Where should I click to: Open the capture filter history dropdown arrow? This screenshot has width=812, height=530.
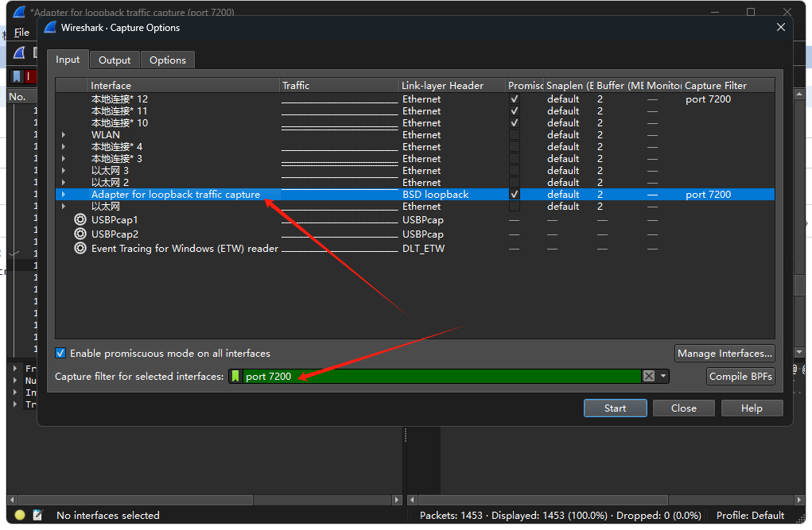click(x=662, y=377)
